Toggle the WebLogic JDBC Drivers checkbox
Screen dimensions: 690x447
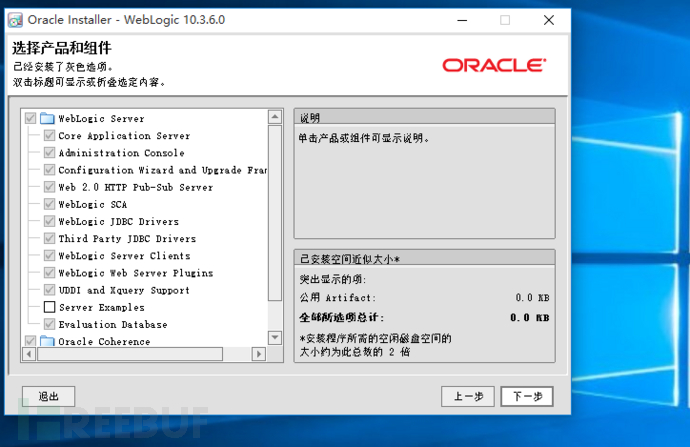[x=49, y=221]
